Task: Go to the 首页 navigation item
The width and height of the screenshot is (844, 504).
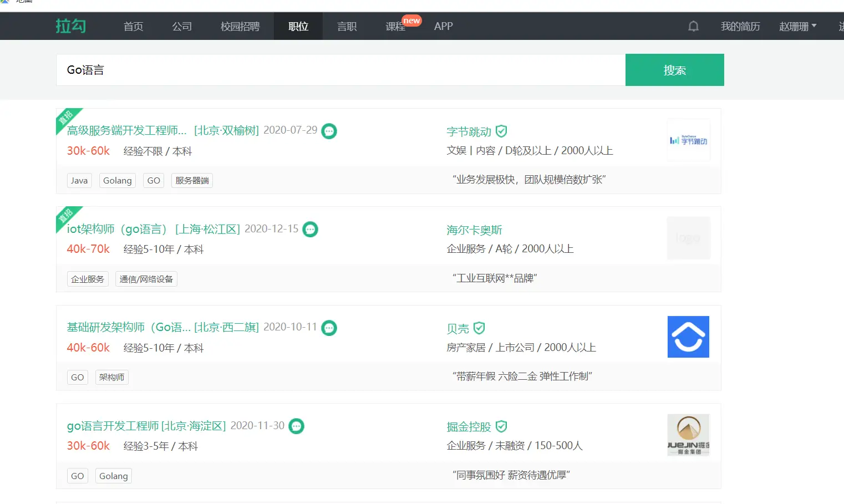Action: pos(133,26)
